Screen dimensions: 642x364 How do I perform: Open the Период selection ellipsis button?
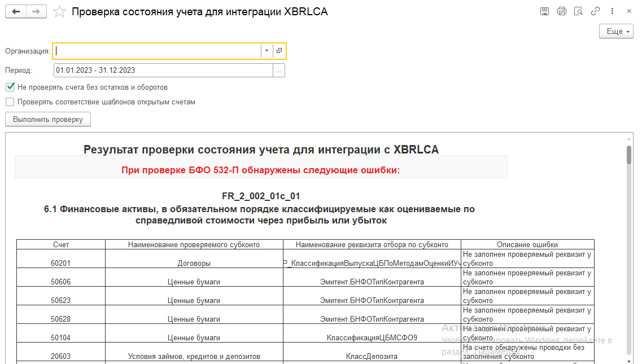[279, 71]
